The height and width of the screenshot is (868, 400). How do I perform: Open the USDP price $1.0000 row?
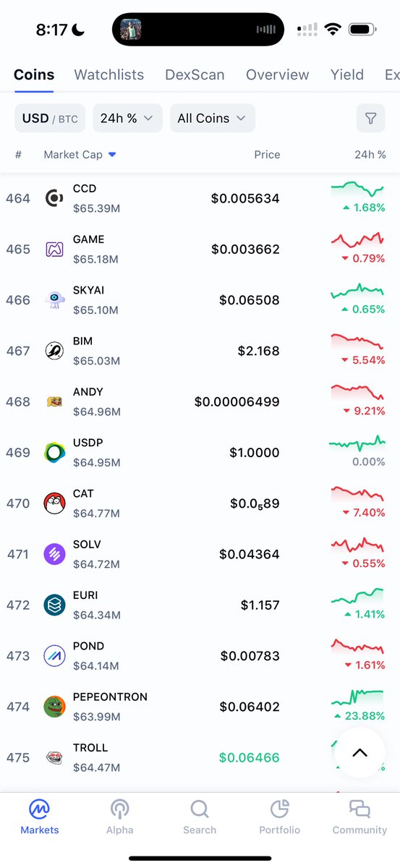(200, 452)
